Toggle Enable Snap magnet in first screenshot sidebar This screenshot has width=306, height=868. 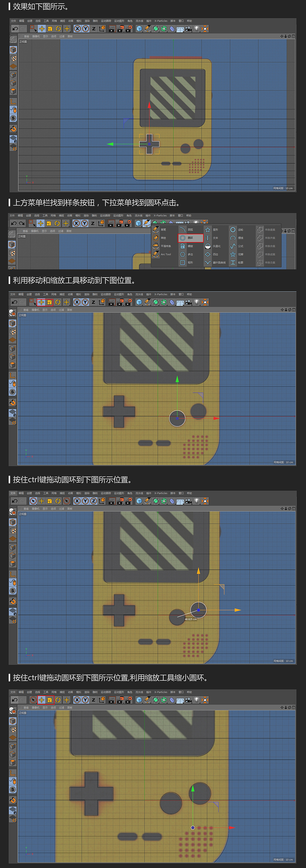(13, 128)
